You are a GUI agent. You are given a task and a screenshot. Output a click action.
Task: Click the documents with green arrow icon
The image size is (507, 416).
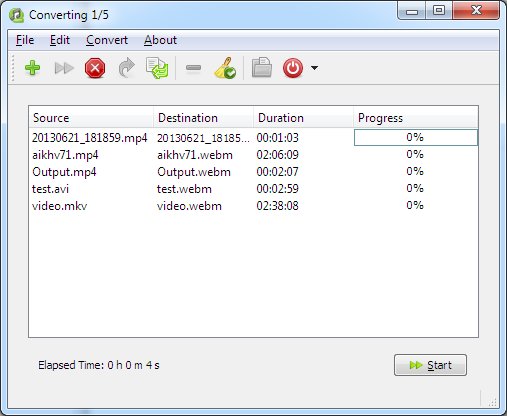(157, 68)
